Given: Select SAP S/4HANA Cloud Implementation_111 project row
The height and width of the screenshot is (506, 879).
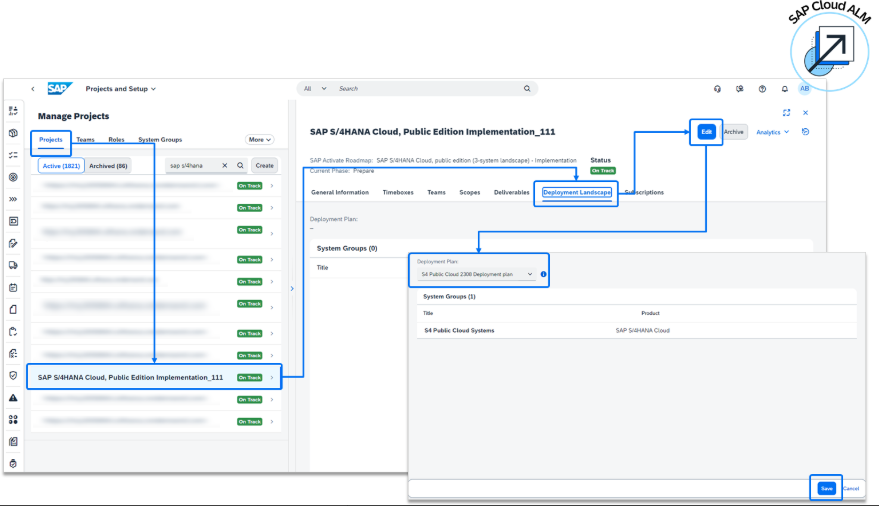Looking at the screenshot, I should 130,377.
